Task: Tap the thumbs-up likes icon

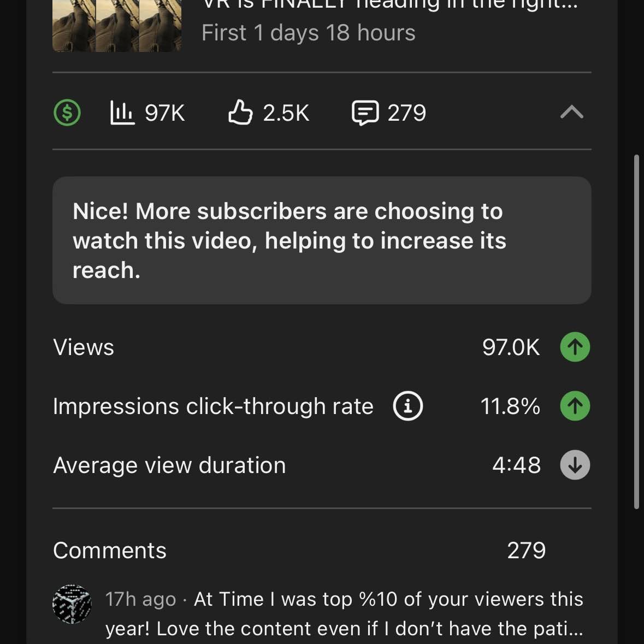Action: tap(240, 112)
